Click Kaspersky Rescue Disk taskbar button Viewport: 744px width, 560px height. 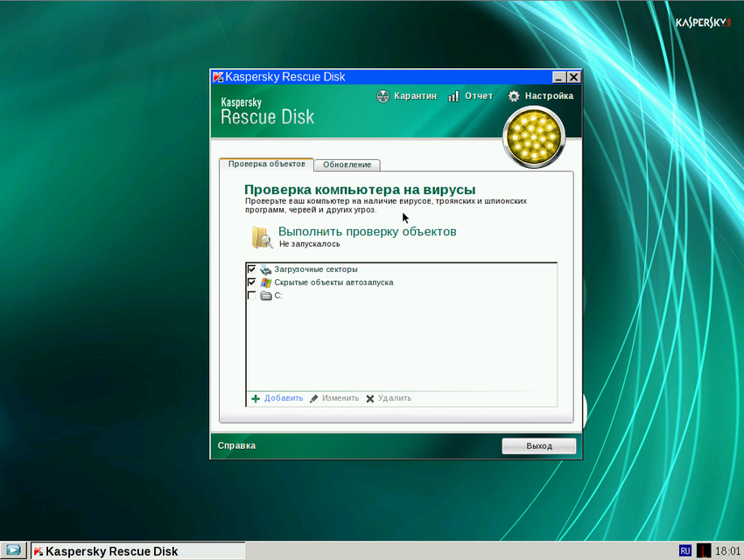tap(137, 550)
